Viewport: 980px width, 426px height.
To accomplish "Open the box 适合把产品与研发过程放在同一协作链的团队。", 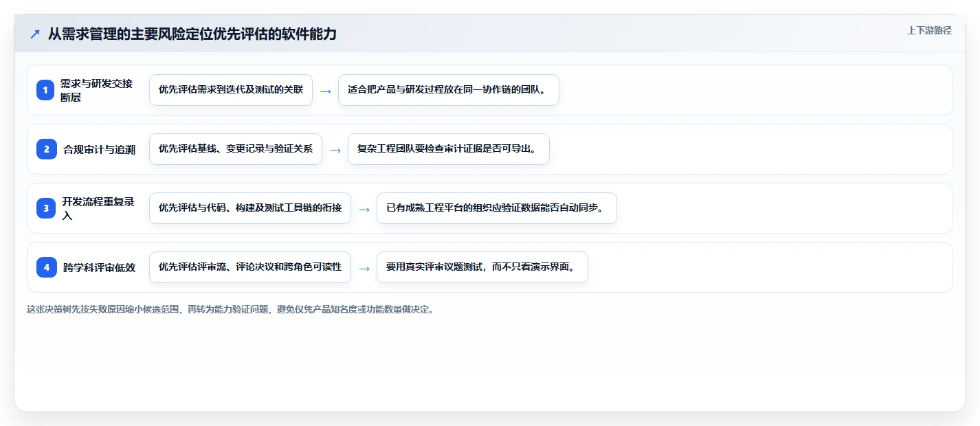I will pos(449,90).
